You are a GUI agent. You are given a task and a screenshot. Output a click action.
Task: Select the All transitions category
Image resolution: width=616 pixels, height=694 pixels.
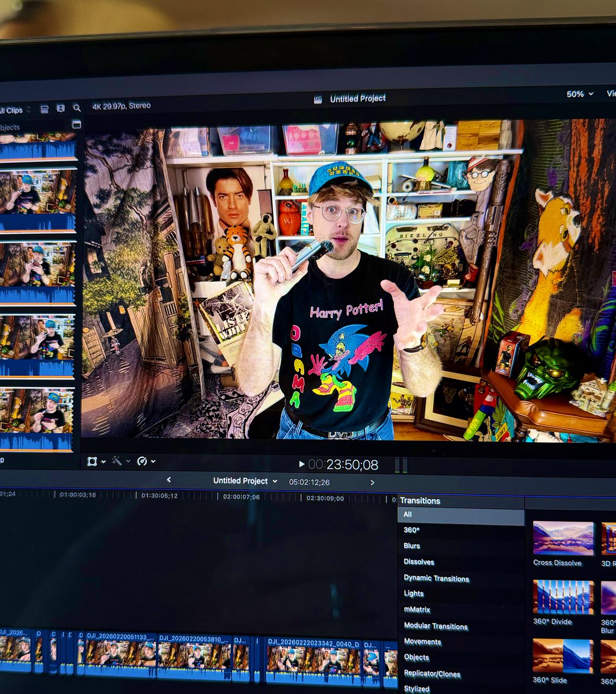(460, 514)
